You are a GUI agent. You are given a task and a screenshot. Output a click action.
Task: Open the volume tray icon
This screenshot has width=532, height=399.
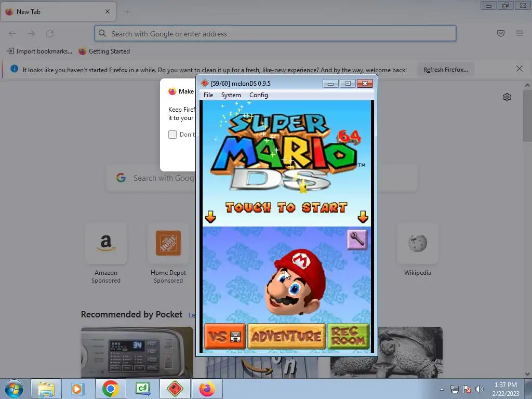[479, 389]
